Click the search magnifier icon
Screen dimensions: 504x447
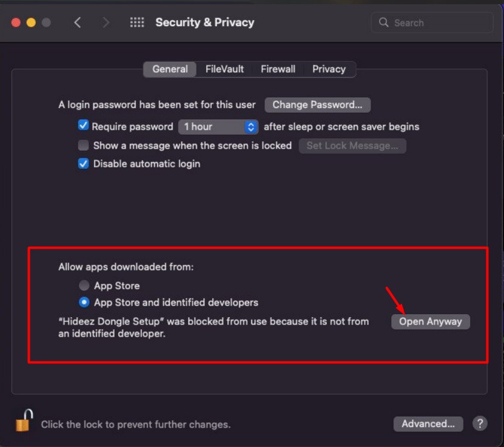pyautogui.click(x=383, y=22)
